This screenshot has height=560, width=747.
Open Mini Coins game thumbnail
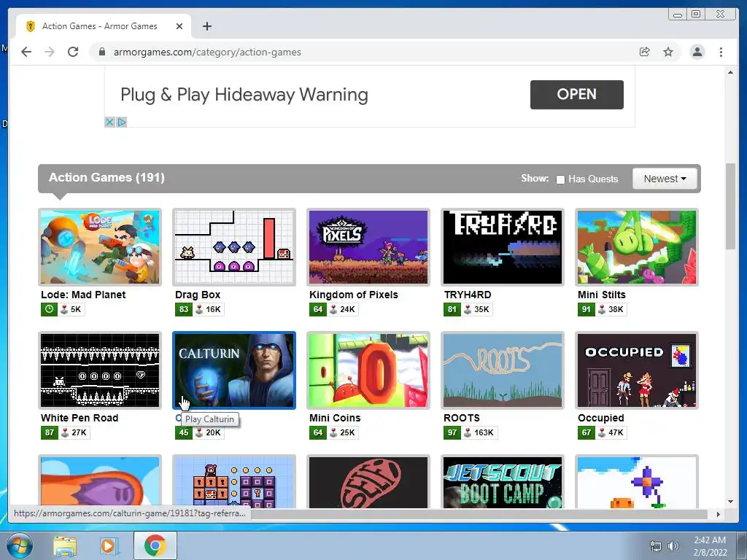(x=368, y=370)
